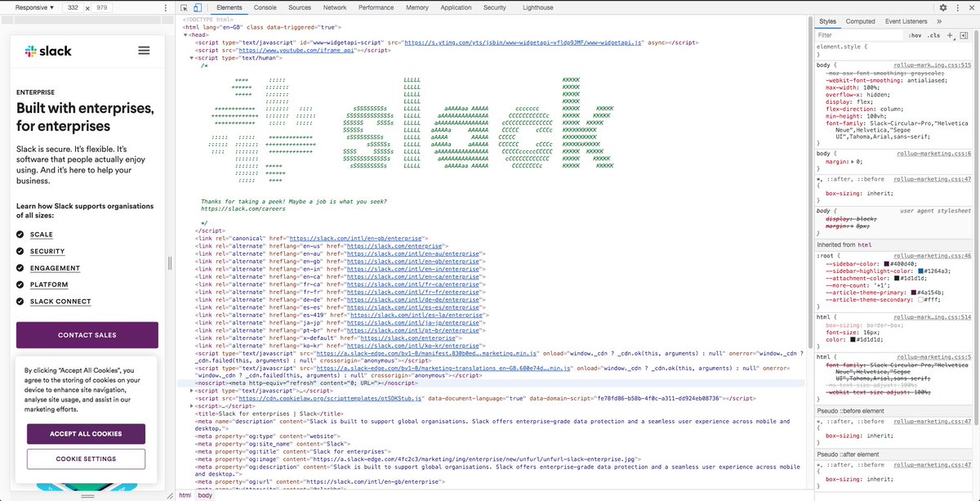Expand the margin shorthand property triangle
This screenshot has width=980, height=501.
pyautogui.click(x=852, y=162)
